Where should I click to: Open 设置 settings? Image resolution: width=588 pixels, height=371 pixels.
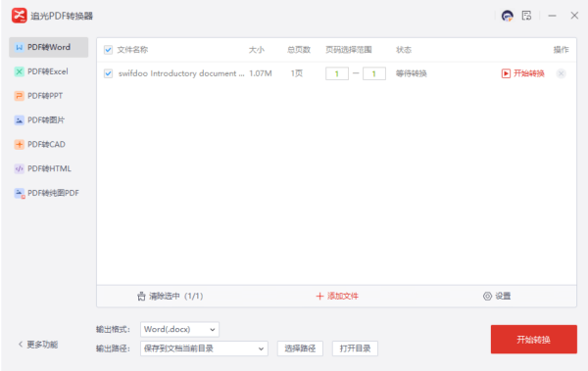(x=497, y=297)
